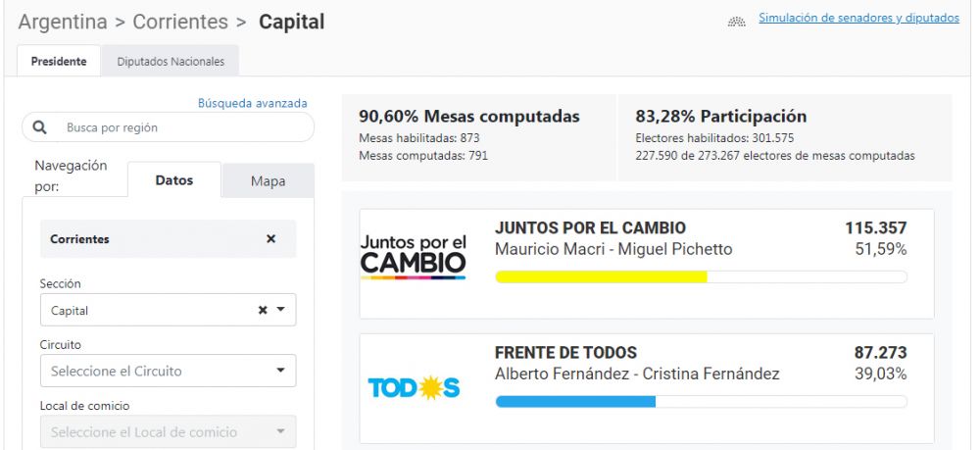Select the Datos navigation tab

(174, 180)
